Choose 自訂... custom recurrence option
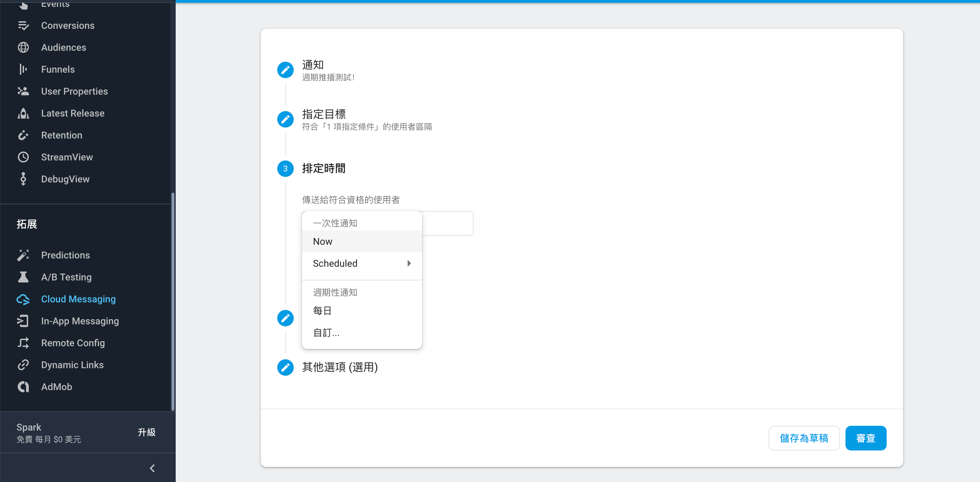The height and width of the screenshot is (482, 980). coord(362,333)
